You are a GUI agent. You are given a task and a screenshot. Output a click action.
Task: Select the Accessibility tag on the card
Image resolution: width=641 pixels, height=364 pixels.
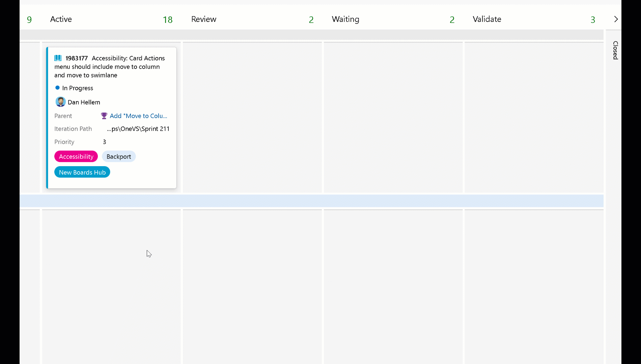tap(76, 156)
